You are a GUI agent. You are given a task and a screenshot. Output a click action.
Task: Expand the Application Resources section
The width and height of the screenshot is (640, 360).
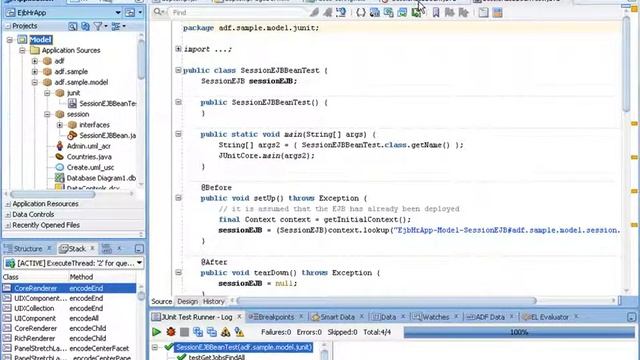pyautogui.click(x=8, y=204)
